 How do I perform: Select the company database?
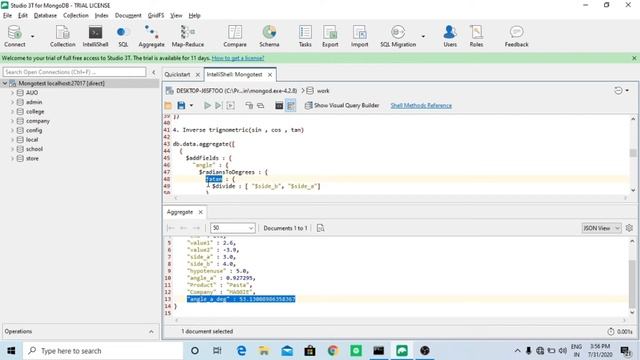38,121
